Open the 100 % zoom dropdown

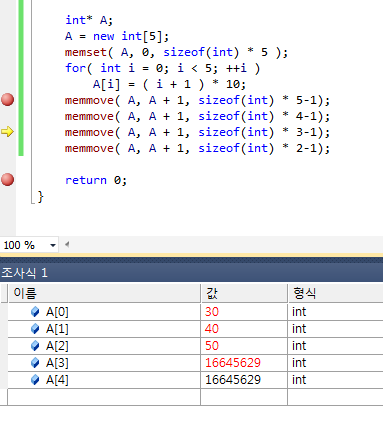pos(53,245)
